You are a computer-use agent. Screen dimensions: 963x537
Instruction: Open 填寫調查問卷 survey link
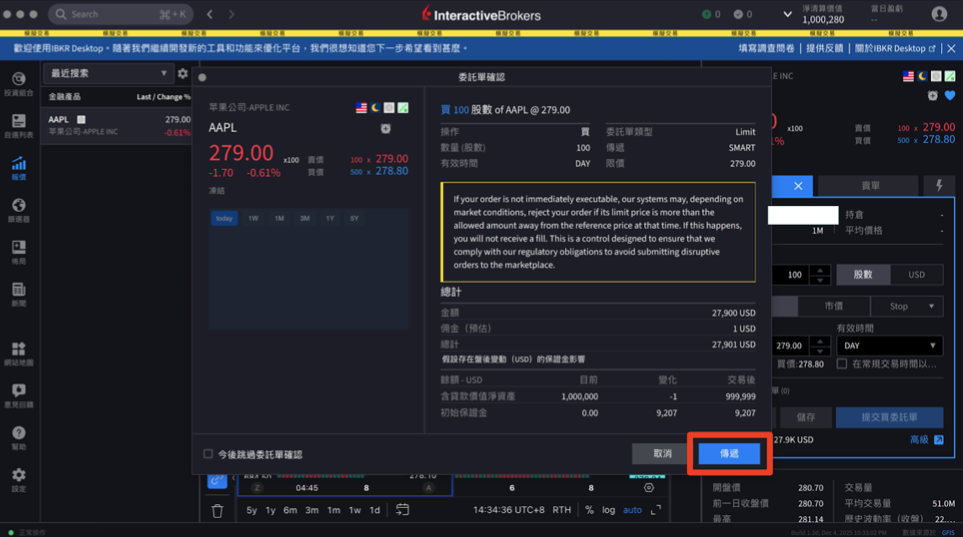pyautogui.click(x=766, y=48)
